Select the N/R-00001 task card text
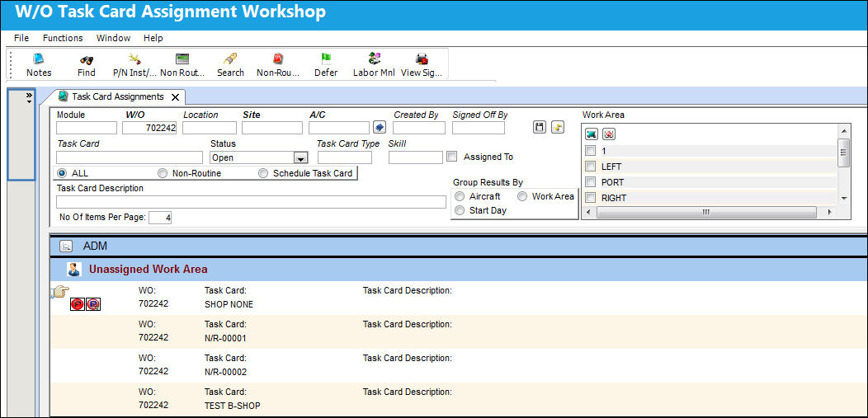868x418 pixels. click(x=225, y=338)
